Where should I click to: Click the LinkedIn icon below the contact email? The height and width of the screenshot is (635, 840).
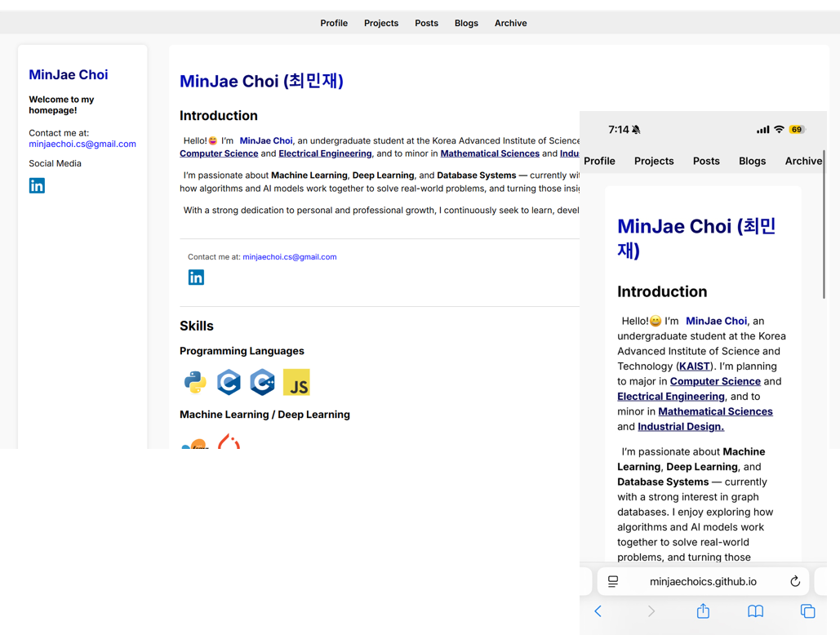[196, 277]
